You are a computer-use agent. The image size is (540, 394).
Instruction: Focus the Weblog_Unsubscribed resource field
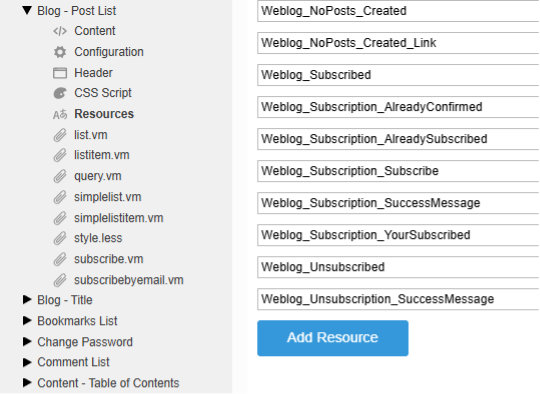(398, 267)
